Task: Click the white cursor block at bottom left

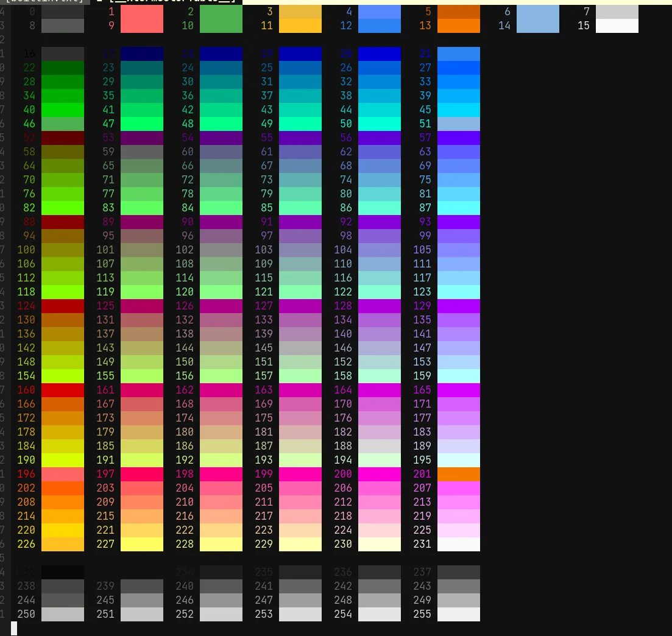Action: click(14, 628)
